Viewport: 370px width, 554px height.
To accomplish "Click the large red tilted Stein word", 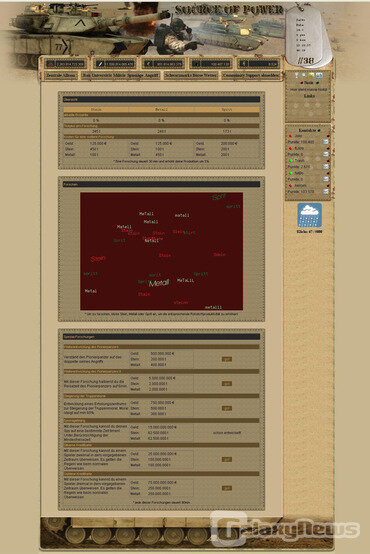I will click(98, 259).
